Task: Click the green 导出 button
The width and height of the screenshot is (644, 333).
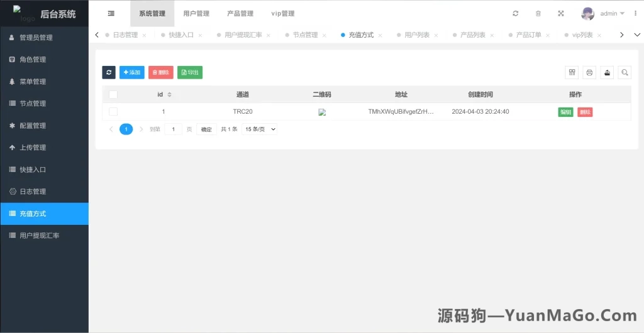Action: (190, 73)
